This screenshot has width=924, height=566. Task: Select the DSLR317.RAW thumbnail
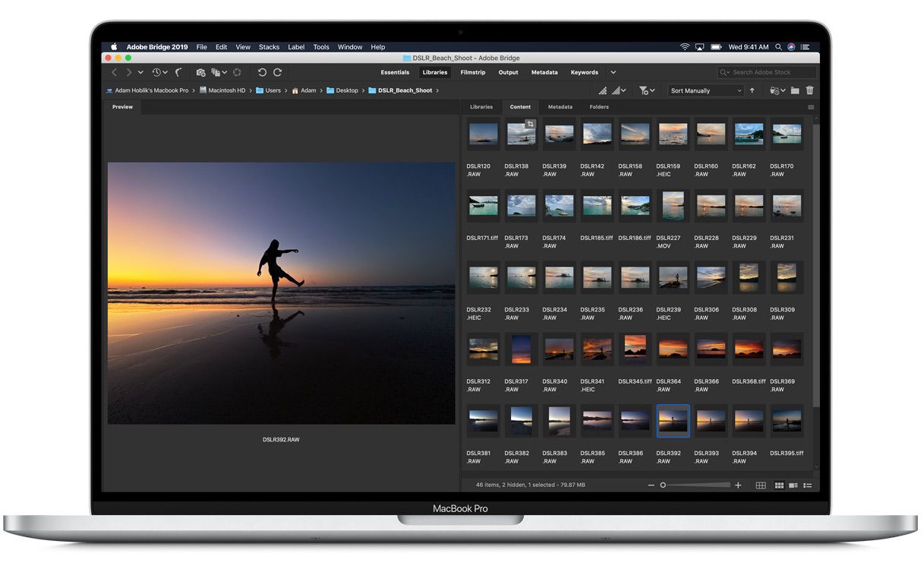tap(520, 349)
